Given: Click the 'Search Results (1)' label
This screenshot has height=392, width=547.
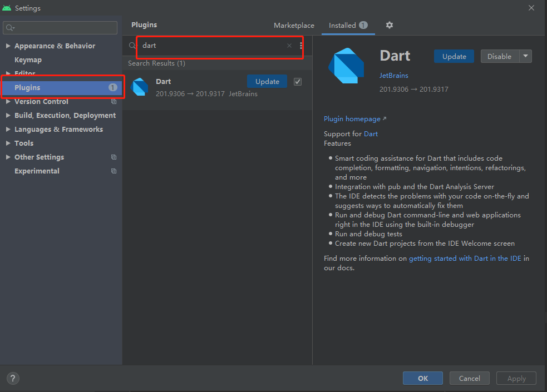Looking at the screenshot, I should click(x=156, y=63).
